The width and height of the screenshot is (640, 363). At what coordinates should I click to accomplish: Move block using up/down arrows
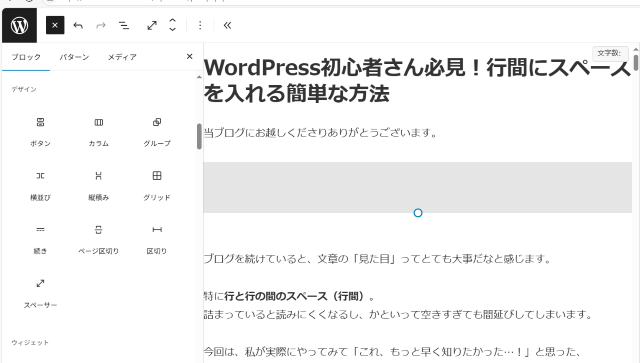click(x=172, y=25)
